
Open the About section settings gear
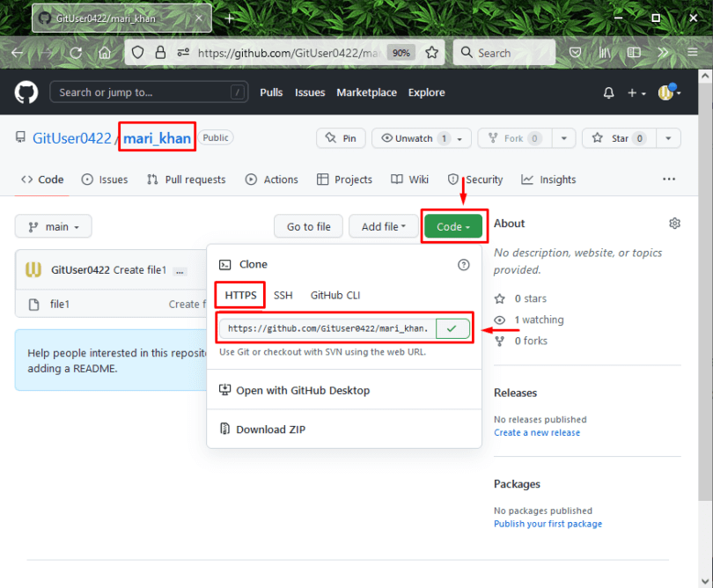point(674,224)
